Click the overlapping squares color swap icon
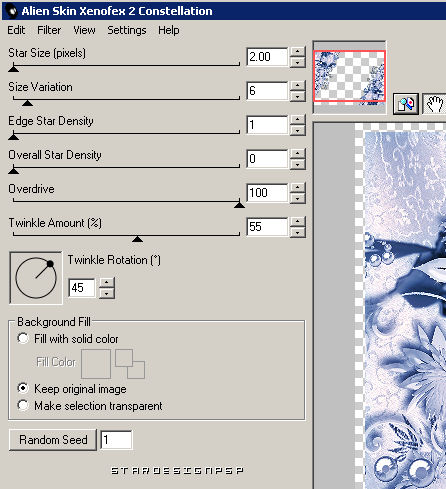The image size is (446, 489). click(x=130, y=364)
